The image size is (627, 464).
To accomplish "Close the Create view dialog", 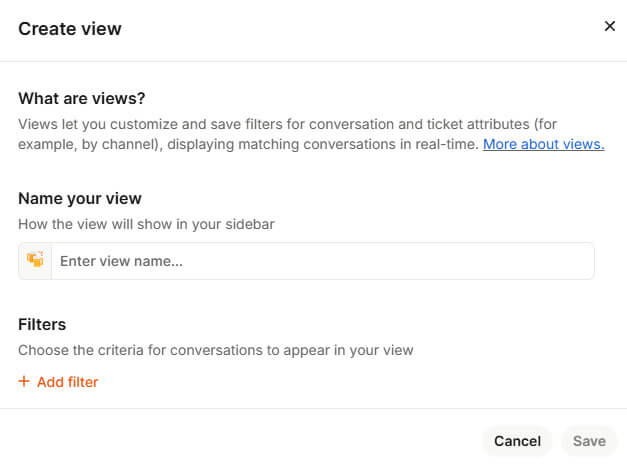I will [x=609, y=27].
